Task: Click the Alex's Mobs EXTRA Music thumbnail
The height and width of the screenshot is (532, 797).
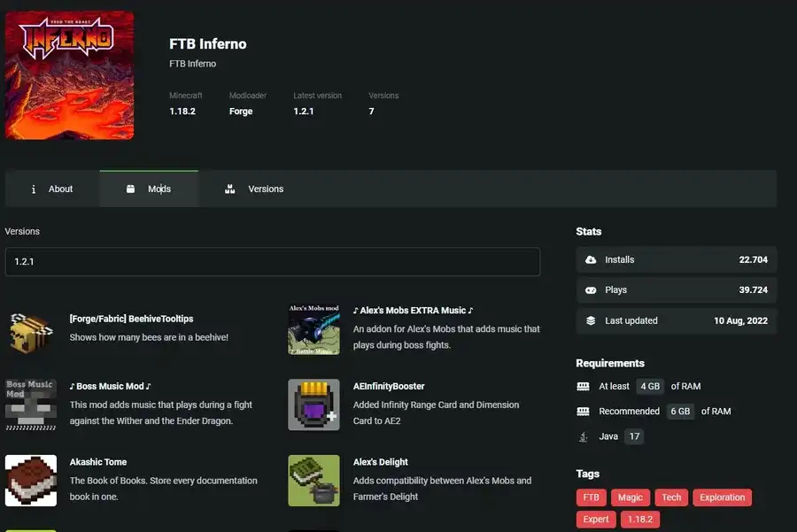Action: click(x=314, y=329)
